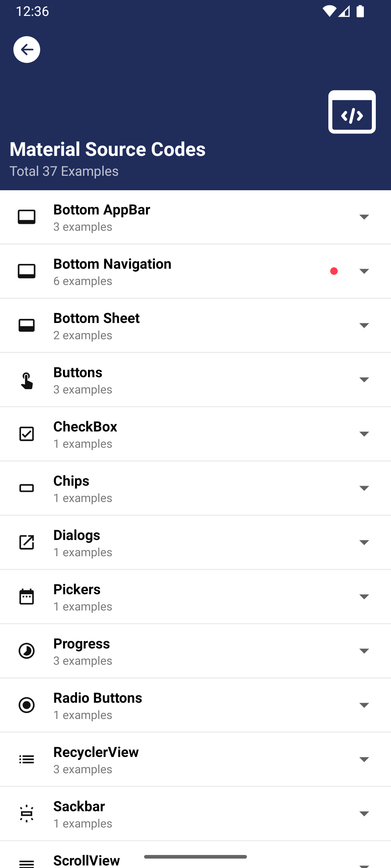
Task: Click the red dot on Bottom Navigation
Action: click(334, 271)
